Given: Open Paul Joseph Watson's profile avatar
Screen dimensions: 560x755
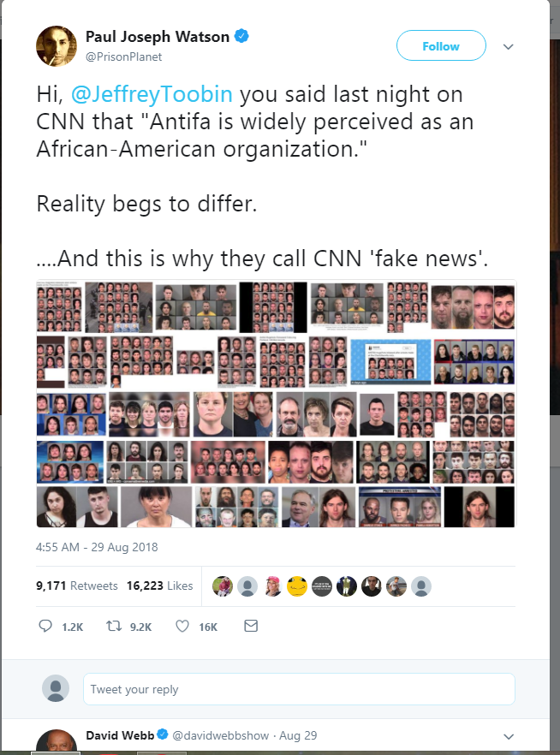Looking at the screenshot, I should tap(57, 46).
